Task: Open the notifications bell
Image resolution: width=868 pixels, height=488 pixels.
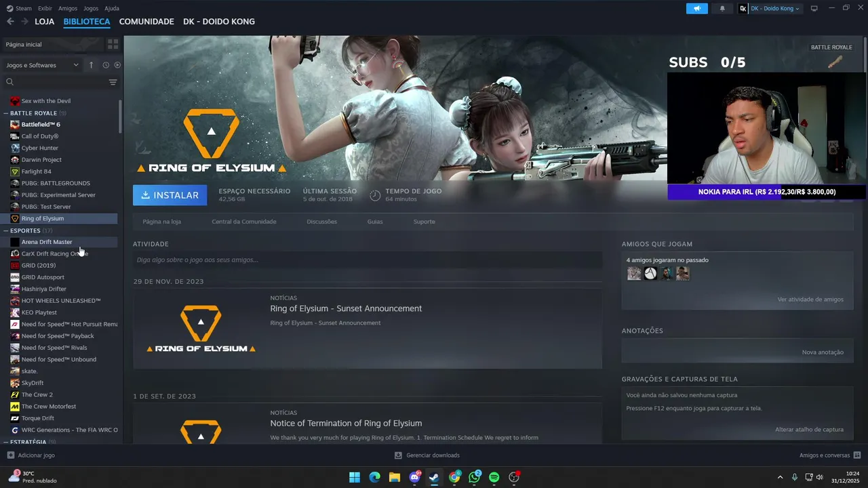Action: 722,8
